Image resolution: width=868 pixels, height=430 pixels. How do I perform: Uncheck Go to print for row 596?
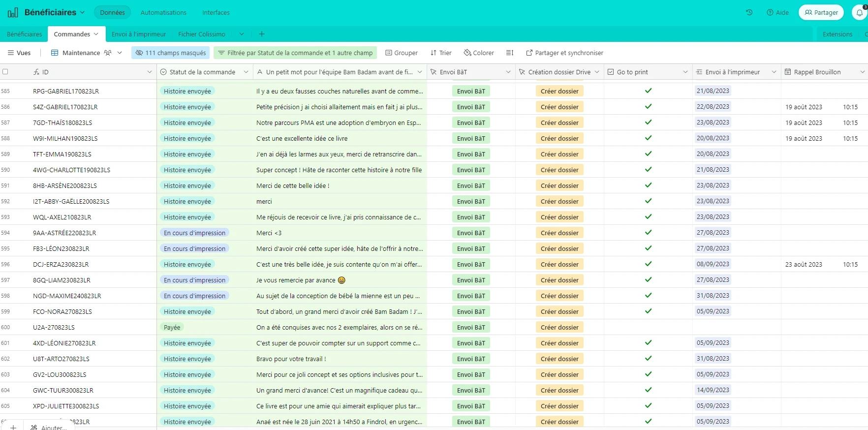coord(649,264)
